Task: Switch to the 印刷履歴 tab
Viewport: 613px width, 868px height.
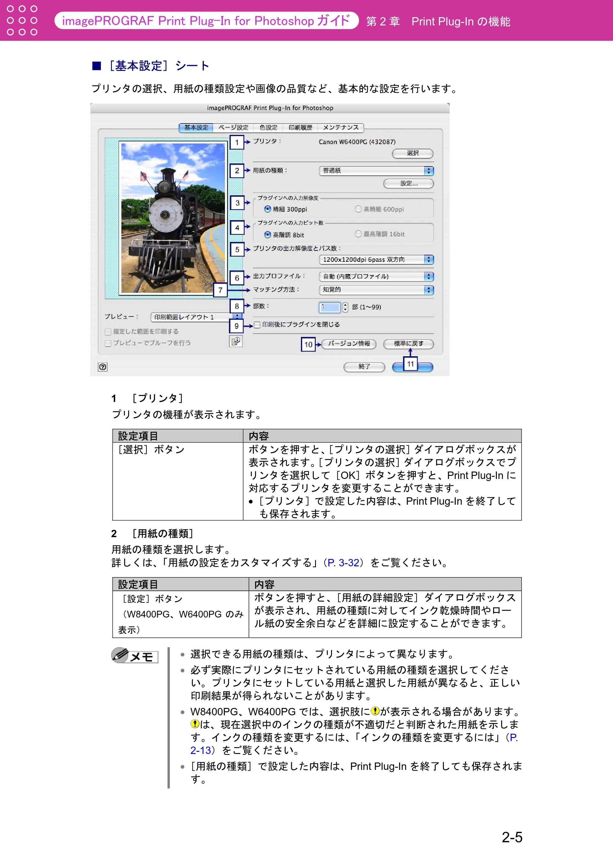Action: (300, 128)
